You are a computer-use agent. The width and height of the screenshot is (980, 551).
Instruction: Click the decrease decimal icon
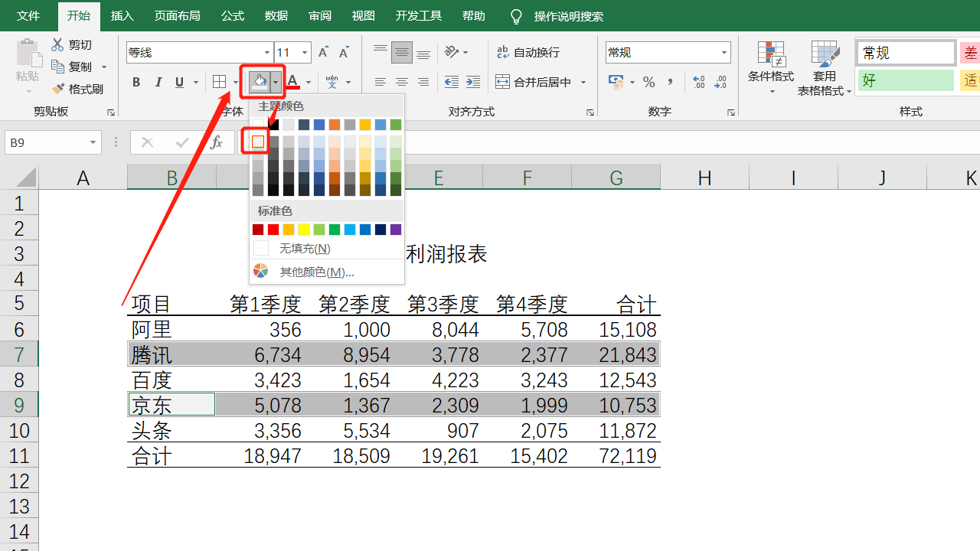point(720,82)
